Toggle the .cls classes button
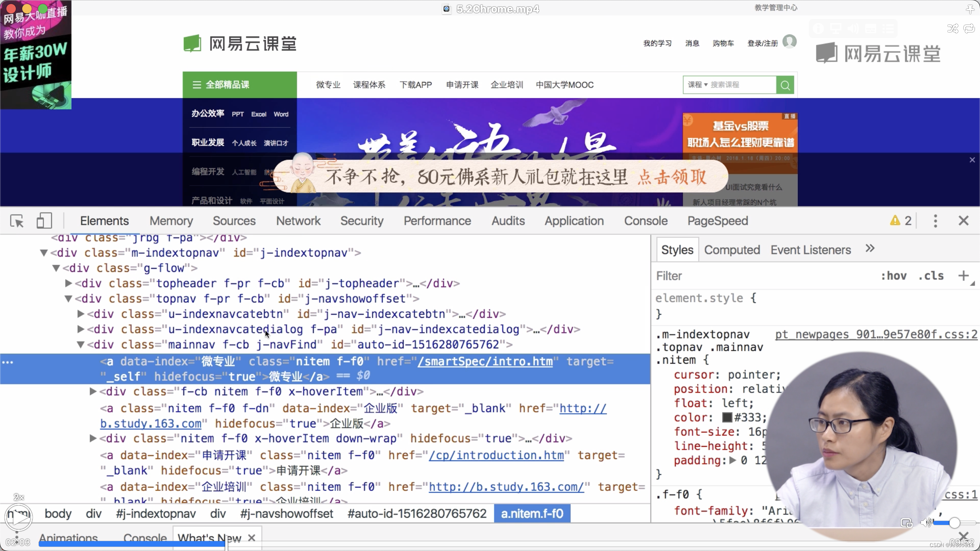 (931, 275)
